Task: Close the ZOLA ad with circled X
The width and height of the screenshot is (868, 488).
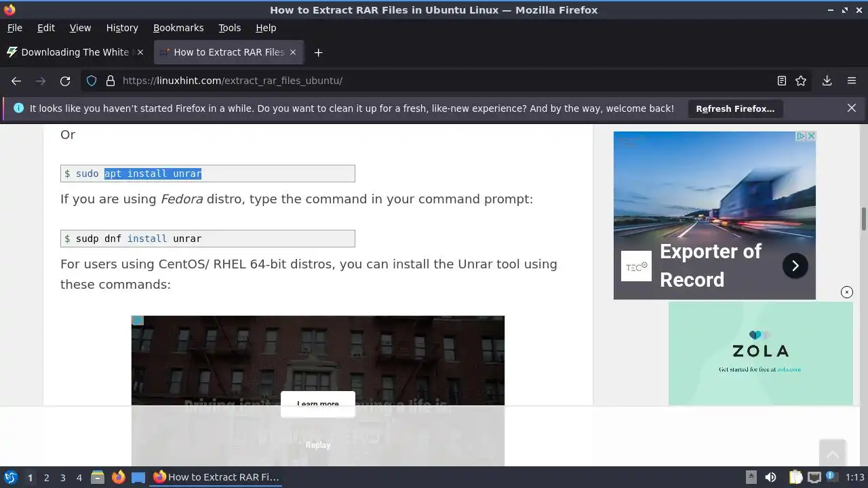Action: [x=847, y=292]
